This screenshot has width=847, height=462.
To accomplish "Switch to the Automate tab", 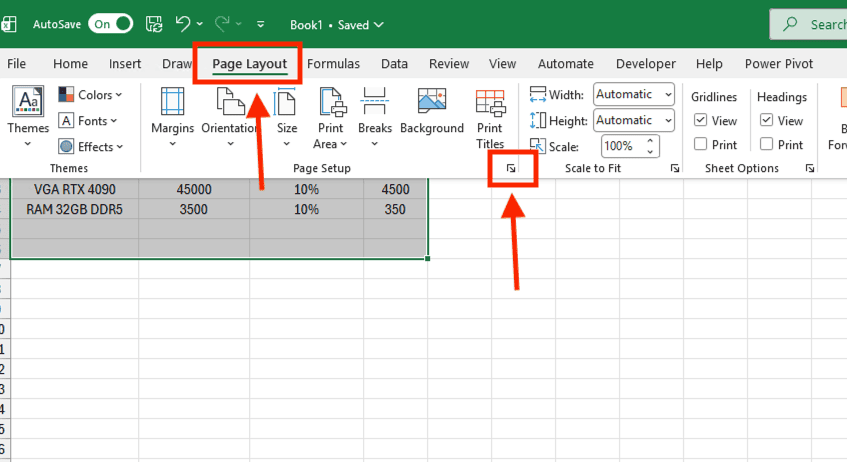I will pos(566,64).
